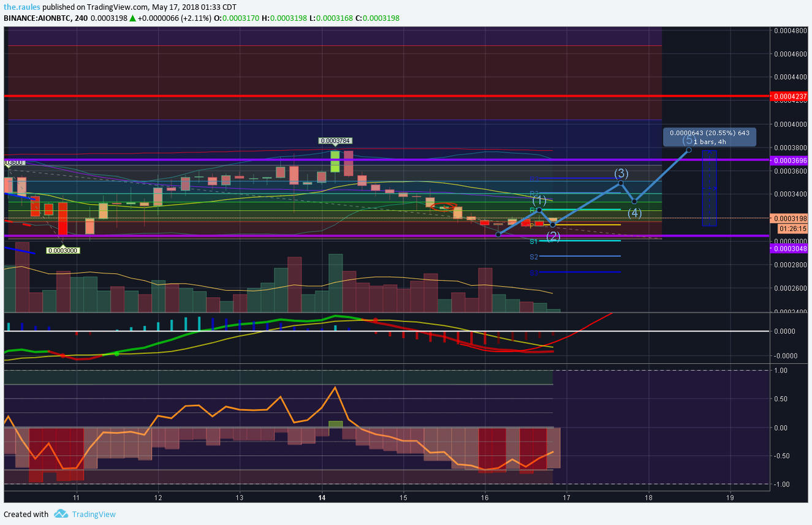
Task: Click the MACD green bullish cross dot
Action: [116, 353]
